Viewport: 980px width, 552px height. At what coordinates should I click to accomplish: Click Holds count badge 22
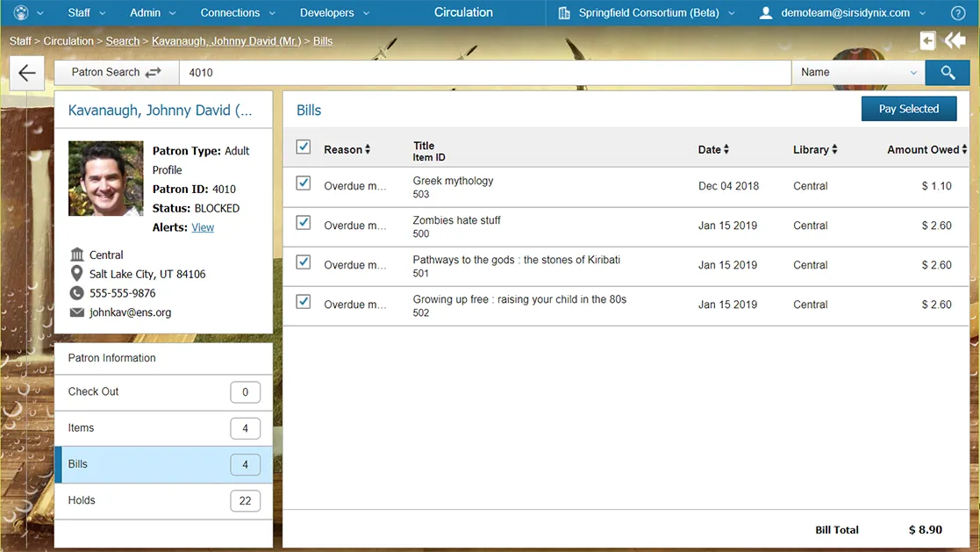pos(245,501)
